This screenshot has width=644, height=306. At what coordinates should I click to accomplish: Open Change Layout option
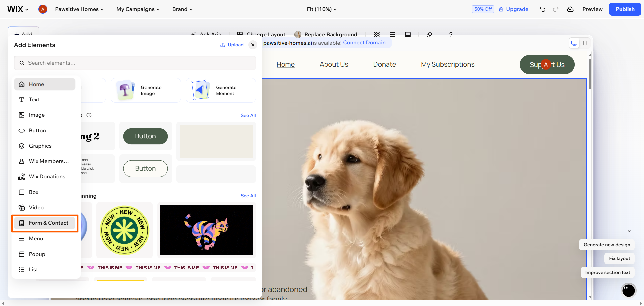(x=261, y=34)
